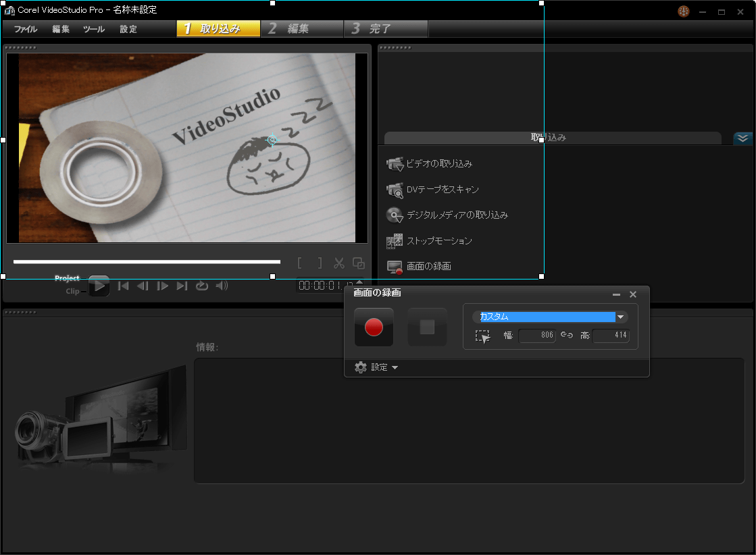Toggle the aspect ratio link icon
Image resolution: width=756 pixels, height=555 pixels.
[x=567, y=335]
